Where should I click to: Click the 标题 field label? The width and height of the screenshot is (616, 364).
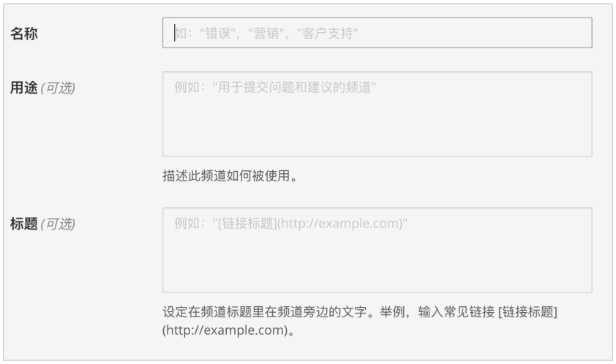(x=24, y=224)
